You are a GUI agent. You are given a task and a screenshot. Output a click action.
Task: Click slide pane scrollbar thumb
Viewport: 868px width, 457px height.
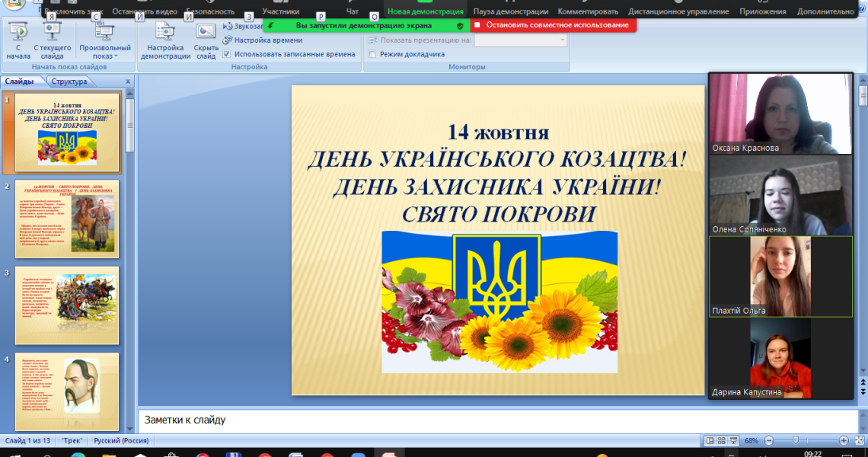coord(130,126)
